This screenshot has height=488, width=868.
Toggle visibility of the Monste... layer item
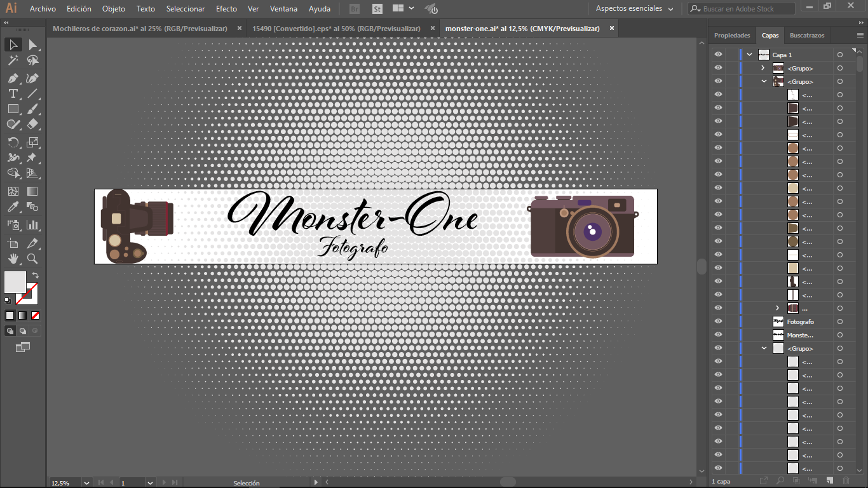pyautogui.click(x=718, y=335)
